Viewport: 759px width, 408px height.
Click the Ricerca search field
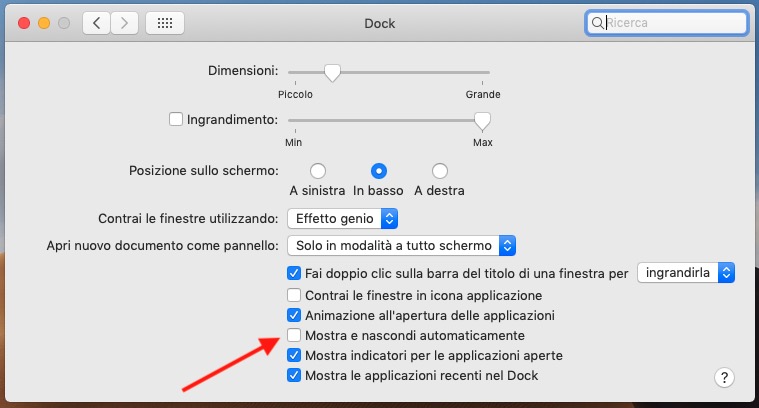[x=670, y=22]
